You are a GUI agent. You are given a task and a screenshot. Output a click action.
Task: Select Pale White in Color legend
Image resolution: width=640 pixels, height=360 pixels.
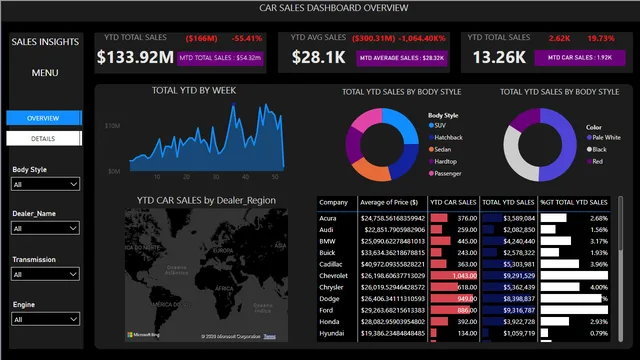tap(604, 138)
